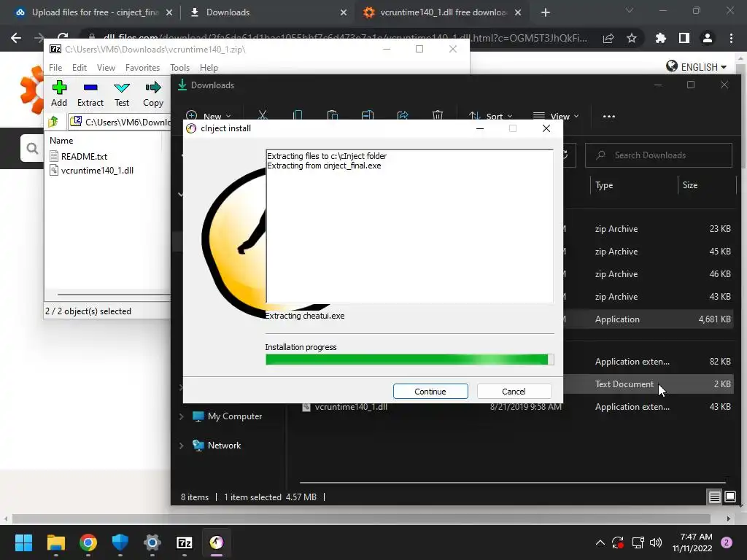Switch to large thumbnails view icon

click(x=730, y=497)
